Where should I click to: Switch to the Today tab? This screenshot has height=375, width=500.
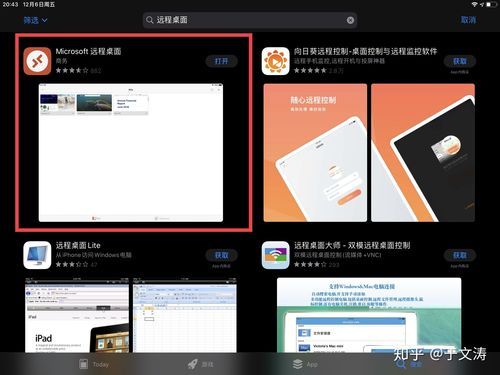point(94,364)
